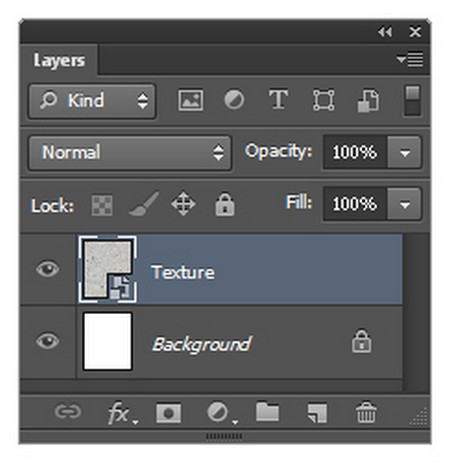Click the link layers icon

click(x=67, y=412)
